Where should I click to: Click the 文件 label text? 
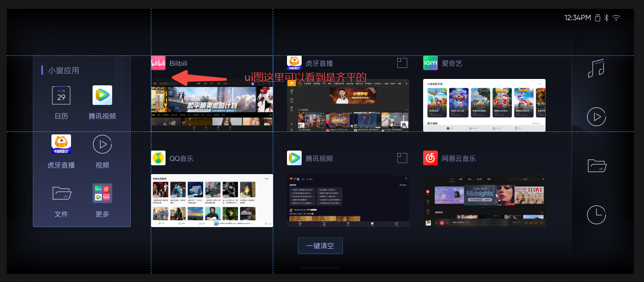61,214
